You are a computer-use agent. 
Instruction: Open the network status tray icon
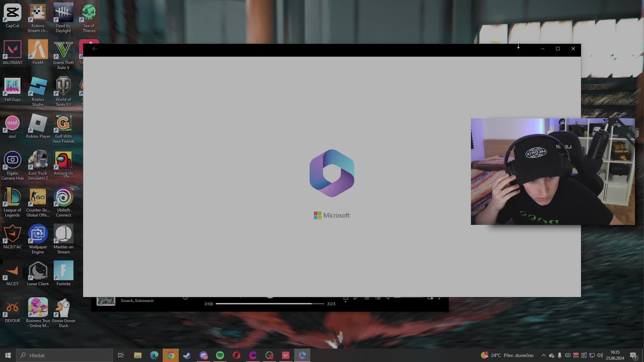(x=592, y=355)
